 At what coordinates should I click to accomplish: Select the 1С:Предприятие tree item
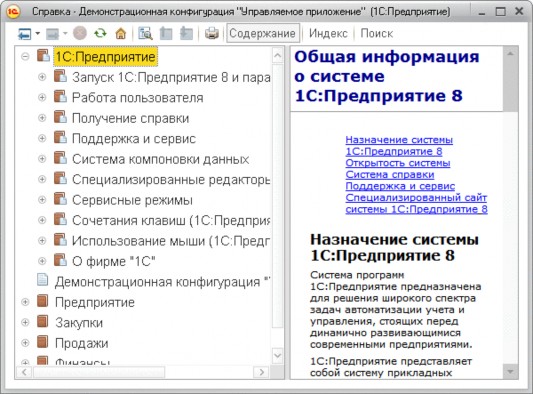coord(105,57)
